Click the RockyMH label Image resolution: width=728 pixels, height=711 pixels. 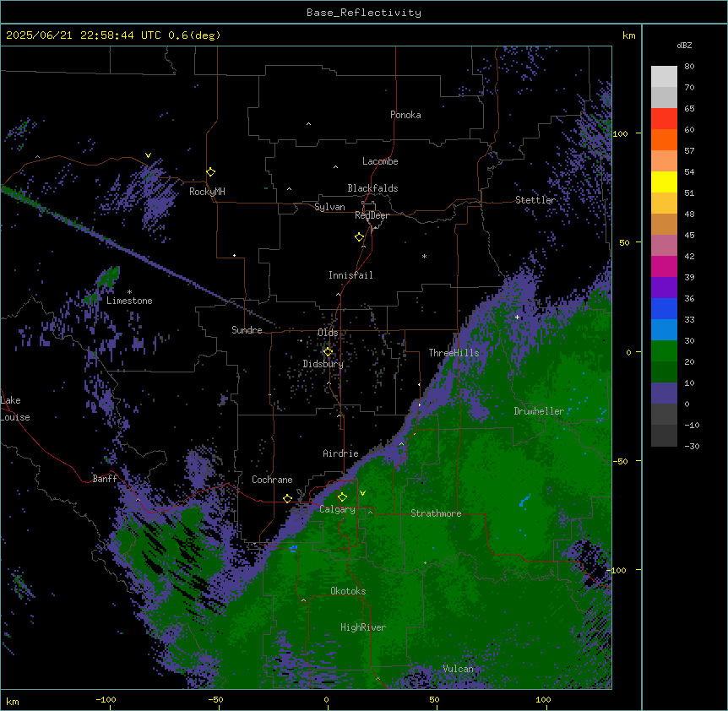click(207, 191)
